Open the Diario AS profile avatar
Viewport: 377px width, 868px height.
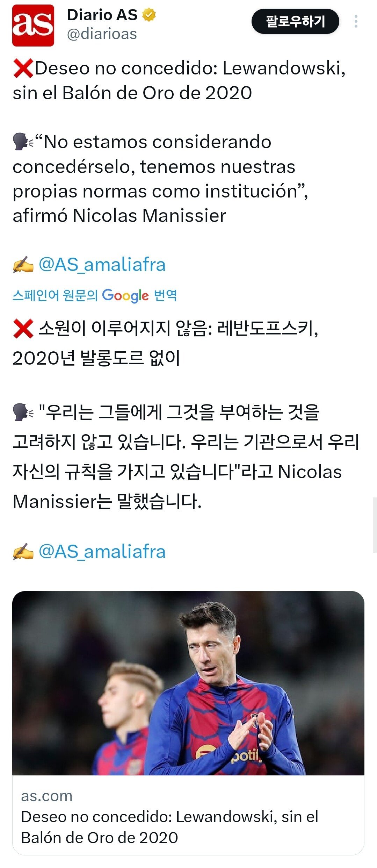(x=33, y=26)
